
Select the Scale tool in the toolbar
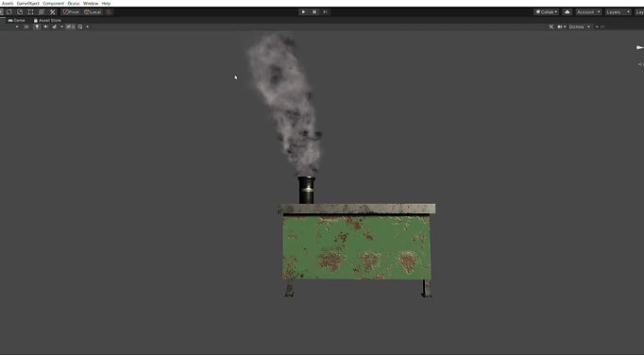pos(20,12)
